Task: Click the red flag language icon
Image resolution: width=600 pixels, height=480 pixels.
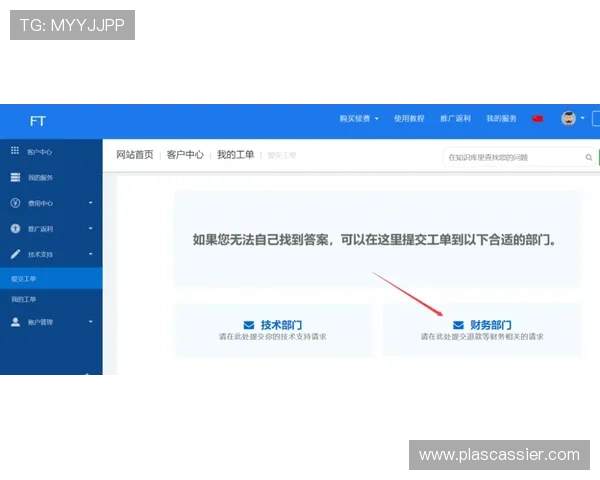Action: point(538,119)
